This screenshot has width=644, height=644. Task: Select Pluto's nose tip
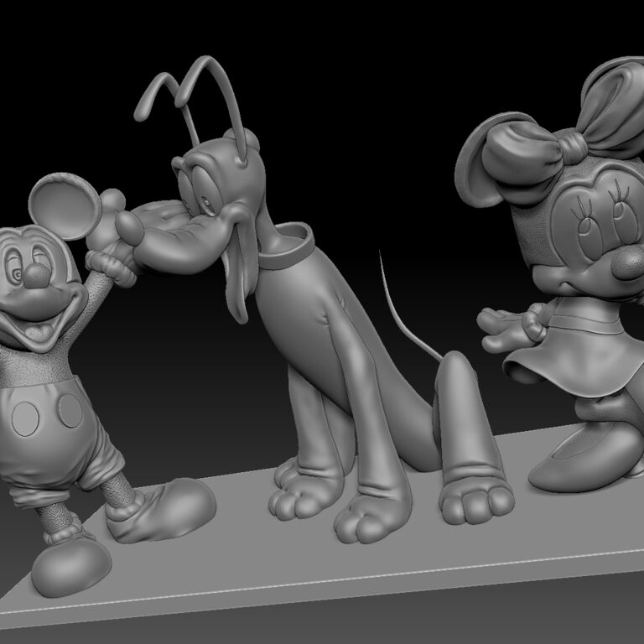[129, 229]
